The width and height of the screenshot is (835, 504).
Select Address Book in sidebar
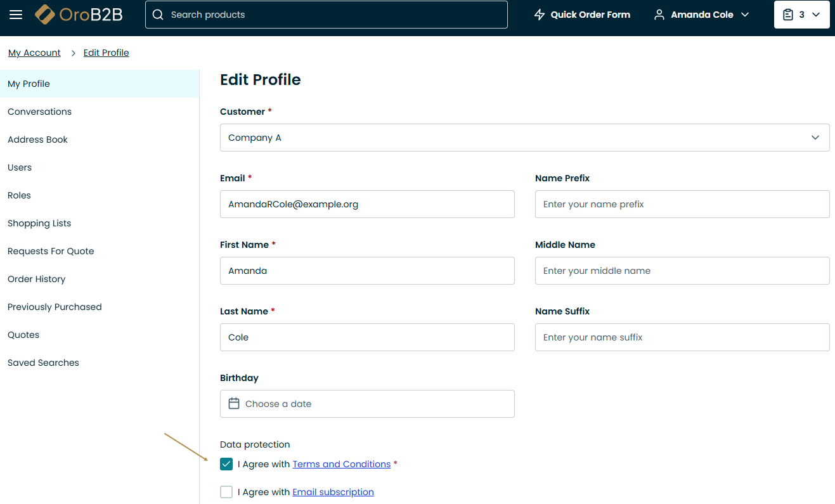click(x=37, y=139)
